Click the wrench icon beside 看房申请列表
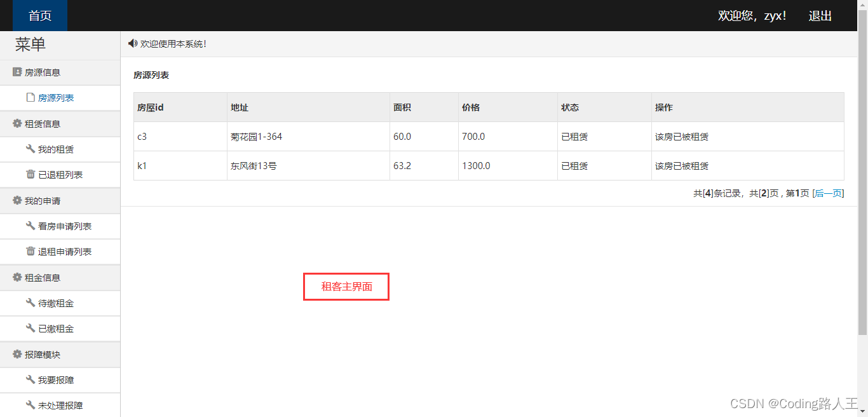The image size is (868, 417). (30, 226)
